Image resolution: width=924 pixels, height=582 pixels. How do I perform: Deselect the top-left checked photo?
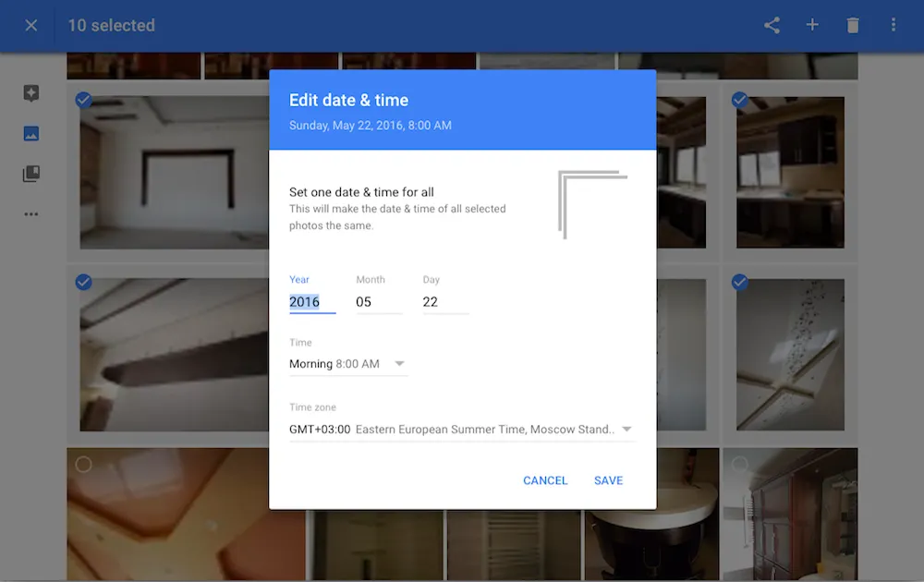click(84, 100)
